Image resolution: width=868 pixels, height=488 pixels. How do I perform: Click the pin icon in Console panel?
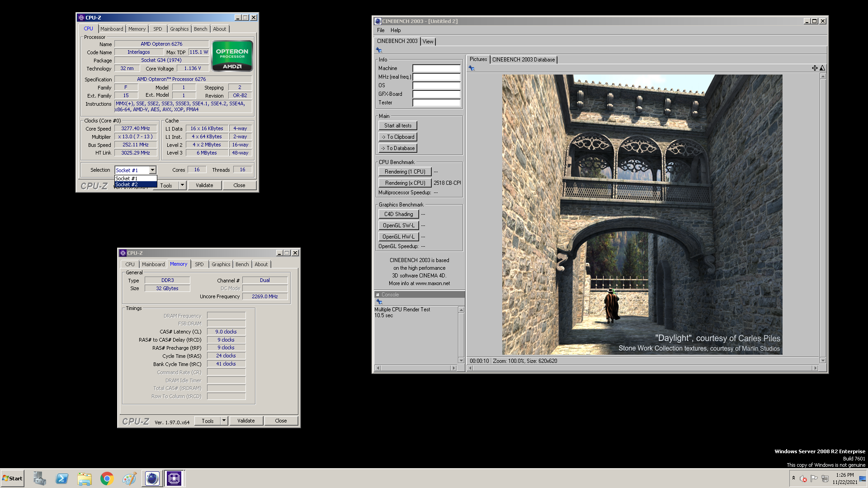click(x=379, y=302)
